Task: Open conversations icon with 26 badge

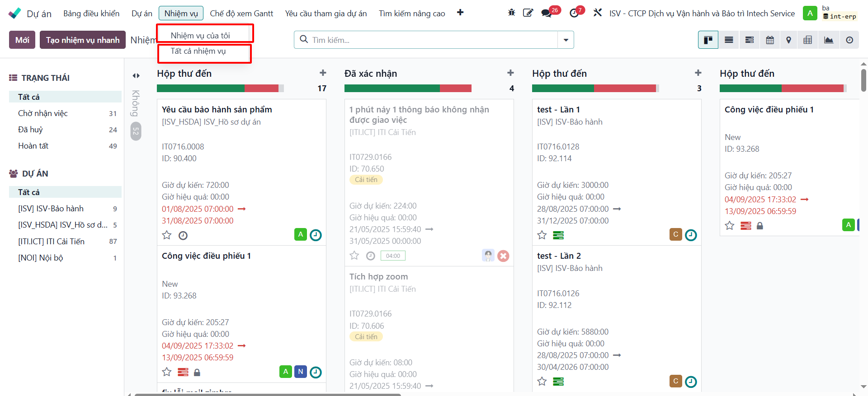Action: 547,13
